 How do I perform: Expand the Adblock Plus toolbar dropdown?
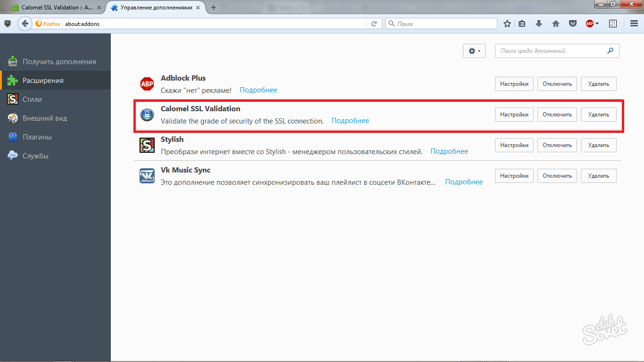597,24
